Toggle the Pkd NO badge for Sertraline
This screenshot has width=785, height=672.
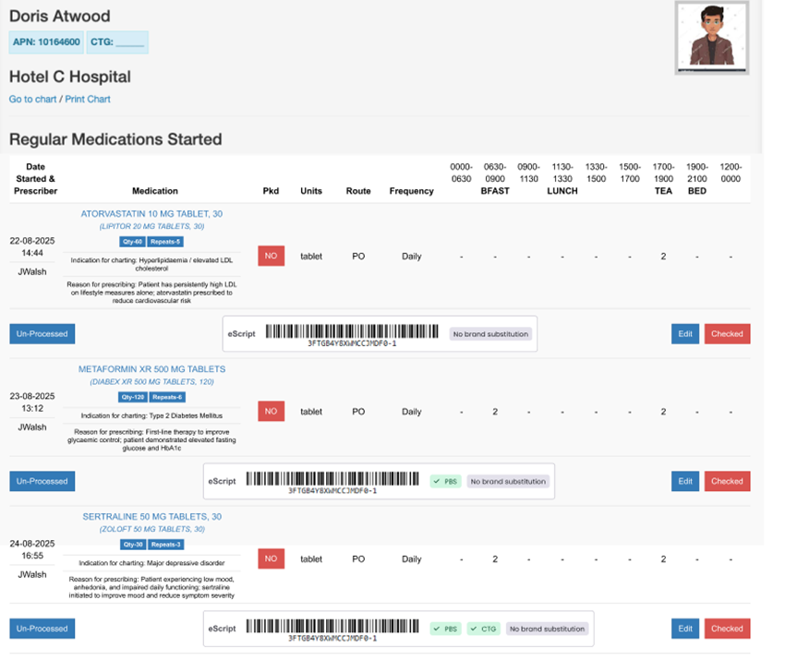click(271, 558)
